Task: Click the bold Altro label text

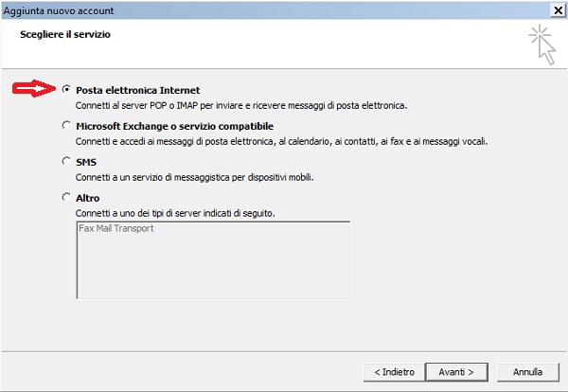Action: [87, 198]
